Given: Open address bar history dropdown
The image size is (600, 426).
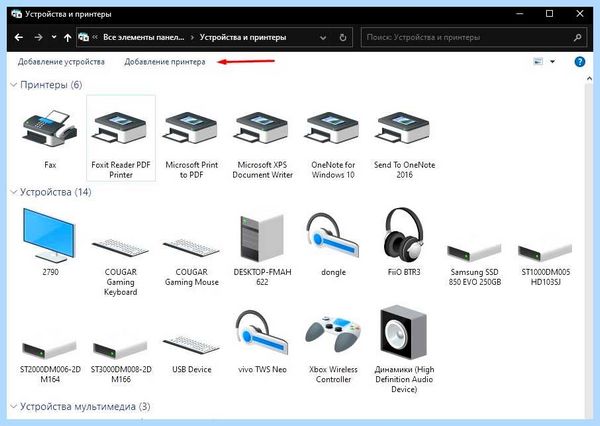Looking at the screenshot, I should (x=323, y=38).
